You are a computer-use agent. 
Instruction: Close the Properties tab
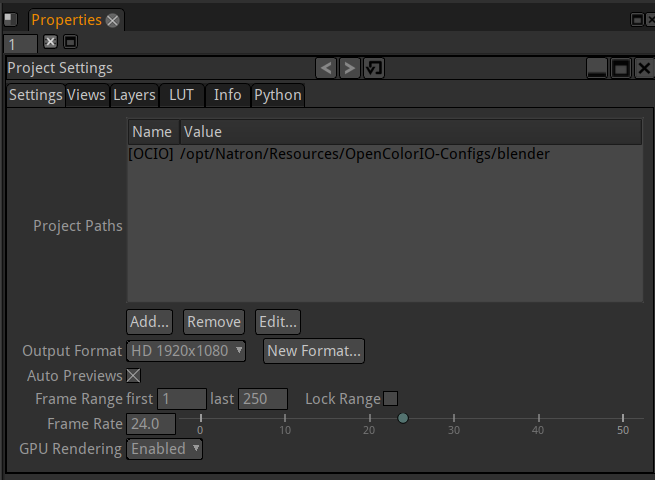pyautogui.click(x=113, y=20)
